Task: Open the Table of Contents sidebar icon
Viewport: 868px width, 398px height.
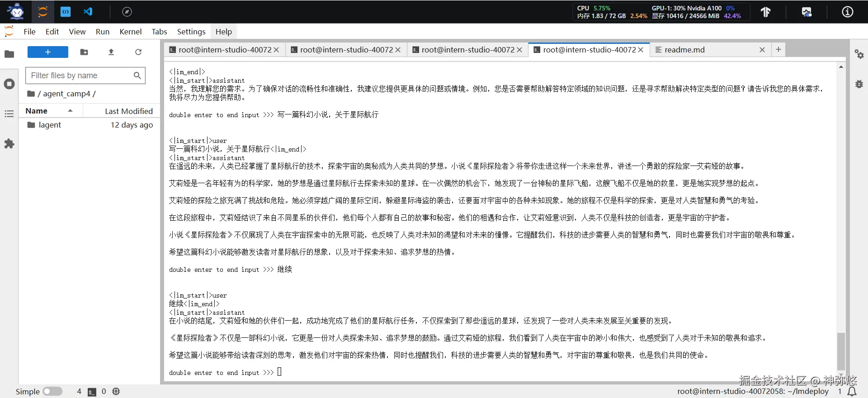Action: pos(9,114)
